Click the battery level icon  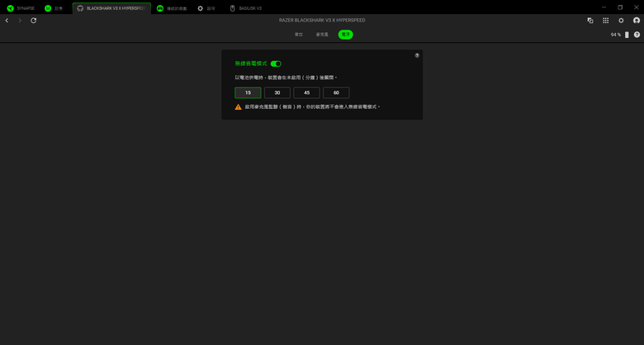click(x=627, y=35)
